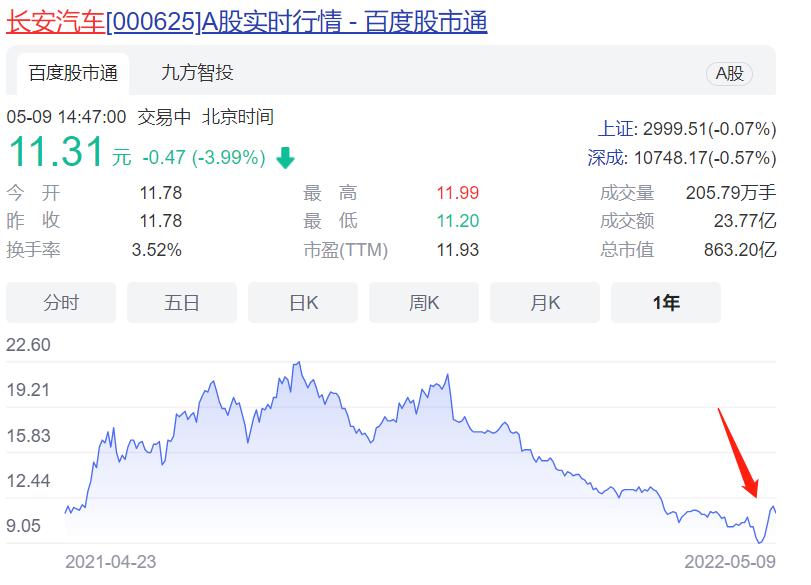811x585 pixels.
Task: Click the A股 market badge
Action: pyautogui.click(x=729, y=74)
